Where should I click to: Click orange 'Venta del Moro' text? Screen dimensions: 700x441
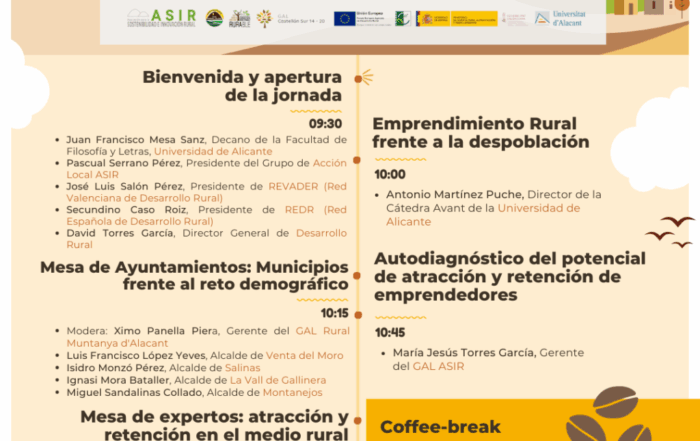(x=304, y=356)
